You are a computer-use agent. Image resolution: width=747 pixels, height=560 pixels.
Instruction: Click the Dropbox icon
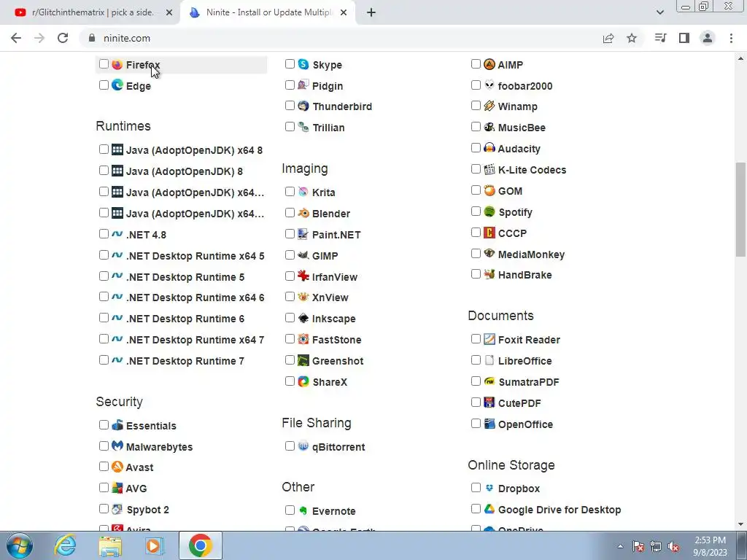[489, 488]
